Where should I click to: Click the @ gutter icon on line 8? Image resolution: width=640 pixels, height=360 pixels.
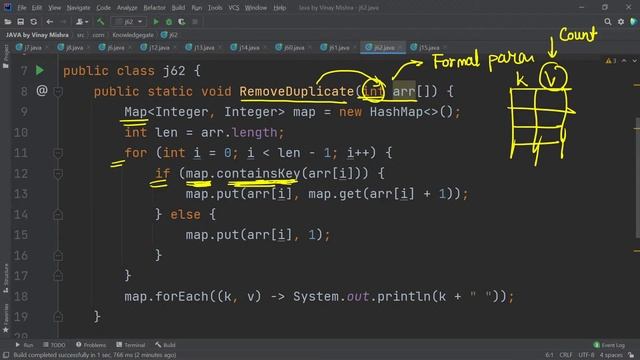coord(42,91)
